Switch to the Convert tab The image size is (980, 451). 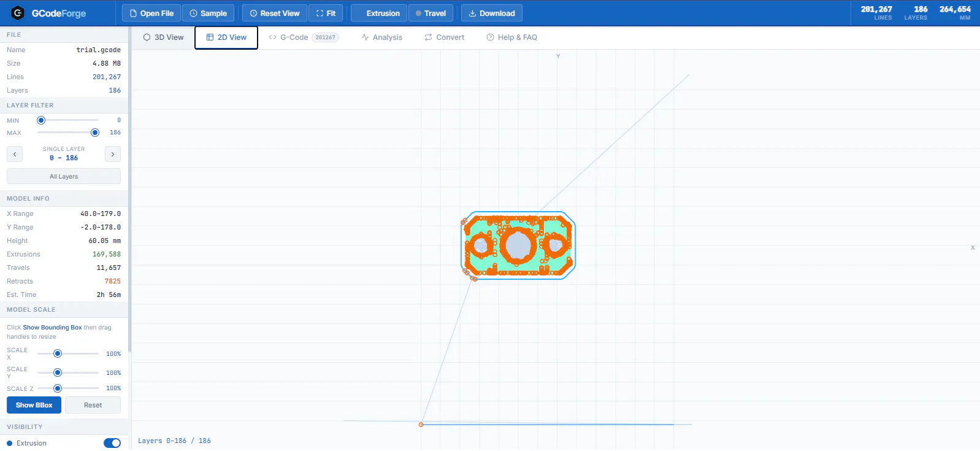pos(445,37)
